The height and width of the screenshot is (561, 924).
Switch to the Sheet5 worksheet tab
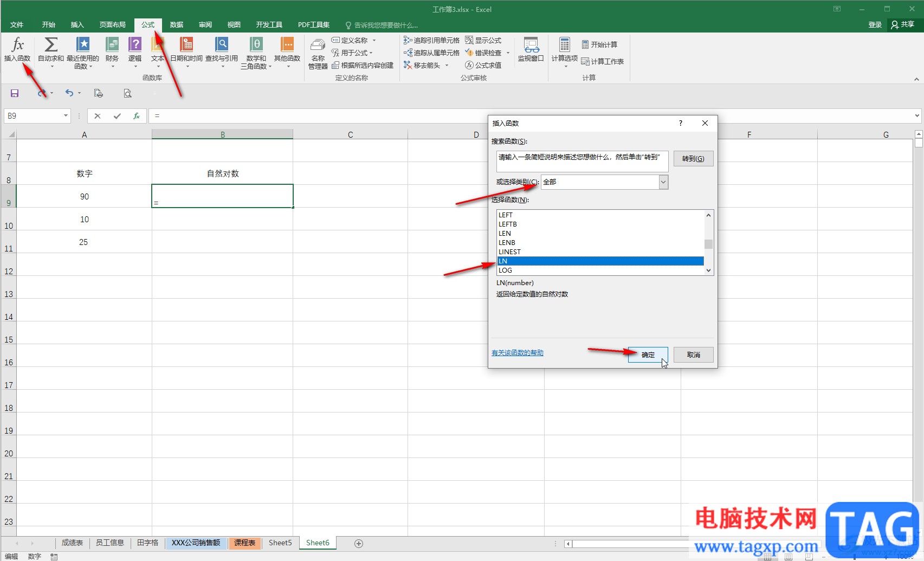point(280,543)
